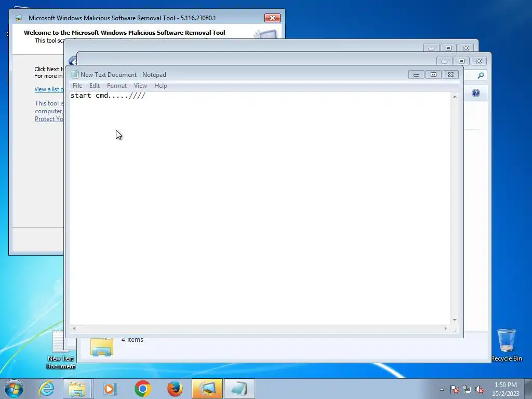Open the View menu in Notepad
The width and height of the screenshot is (532, 399).
click(x=140, y=86)
